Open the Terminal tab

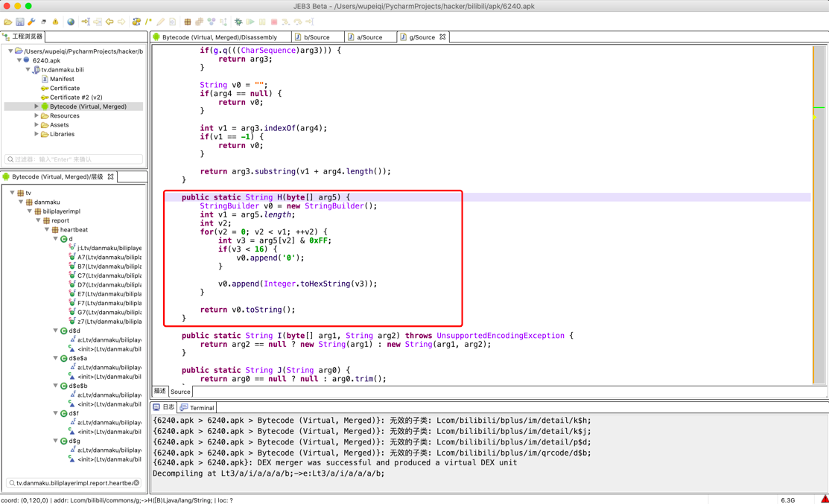[x=197, y=407]
